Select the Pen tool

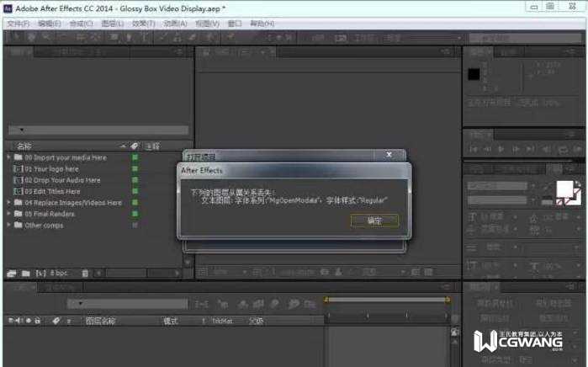click(x=130, y=37)
